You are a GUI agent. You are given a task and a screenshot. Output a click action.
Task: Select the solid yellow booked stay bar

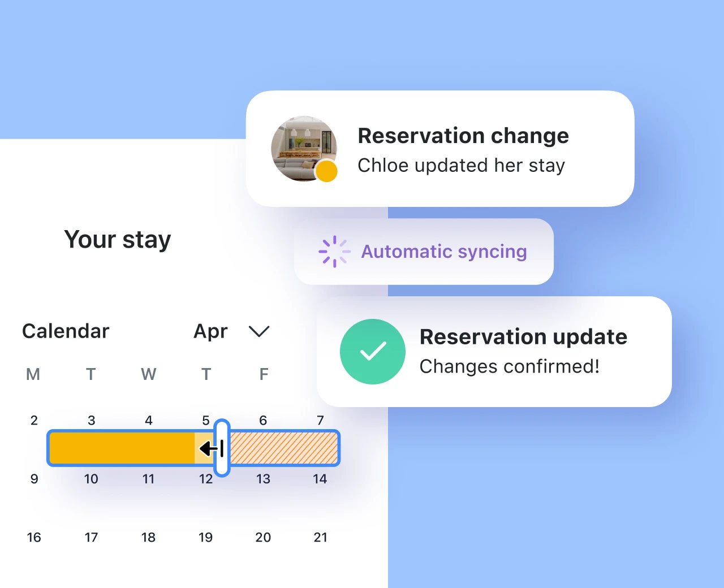tap(122, 448)
